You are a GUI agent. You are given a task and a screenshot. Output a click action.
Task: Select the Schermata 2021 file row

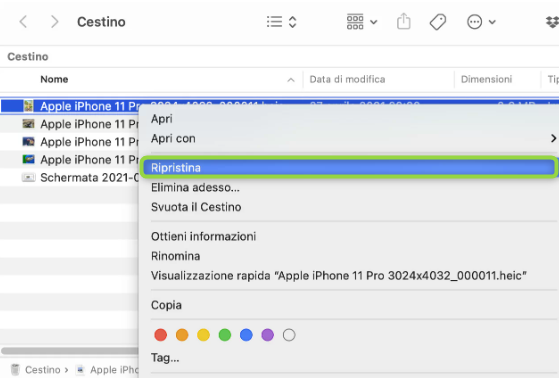tap(71, 177)
